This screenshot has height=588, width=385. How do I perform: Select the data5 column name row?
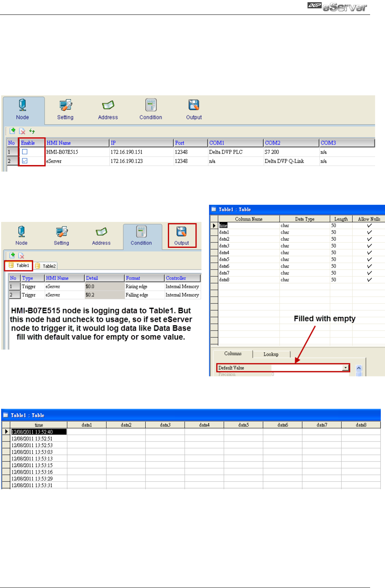point(249,259)
